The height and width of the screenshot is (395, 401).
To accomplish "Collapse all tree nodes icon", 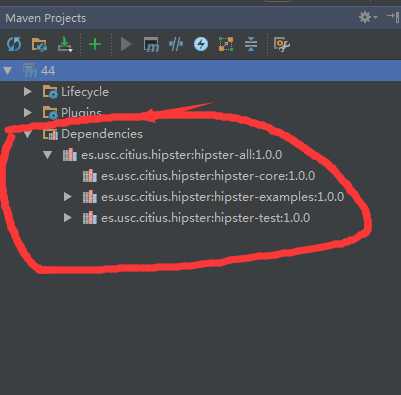I will tap(251, 44).
